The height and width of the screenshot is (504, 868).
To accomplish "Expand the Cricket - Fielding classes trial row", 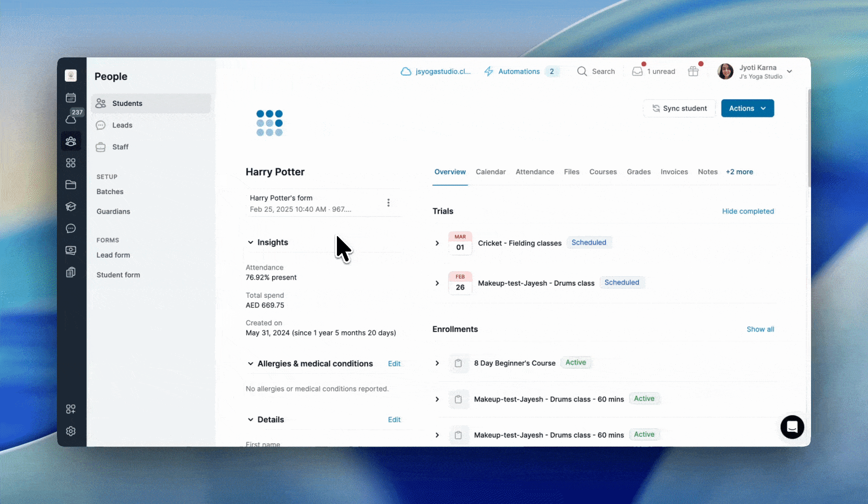I will pyautogui.click(x=437, y=243).
